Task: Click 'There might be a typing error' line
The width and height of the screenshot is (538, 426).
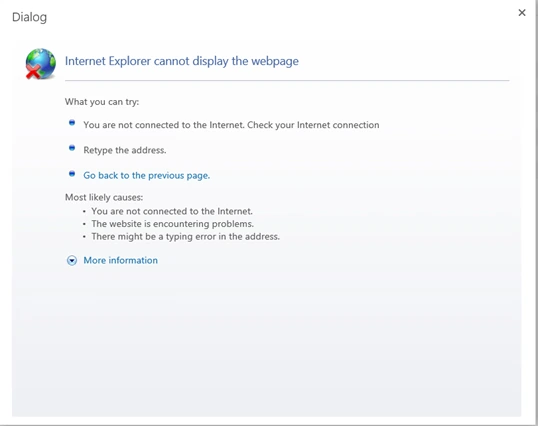Action: point(185,237)
